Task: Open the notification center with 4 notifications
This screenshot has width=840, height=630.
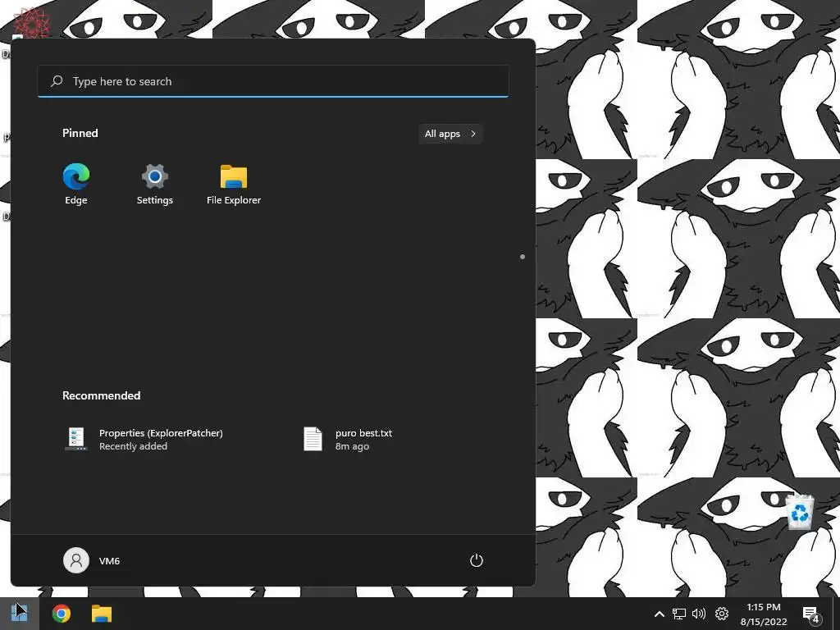Action: tap(811, 614)
